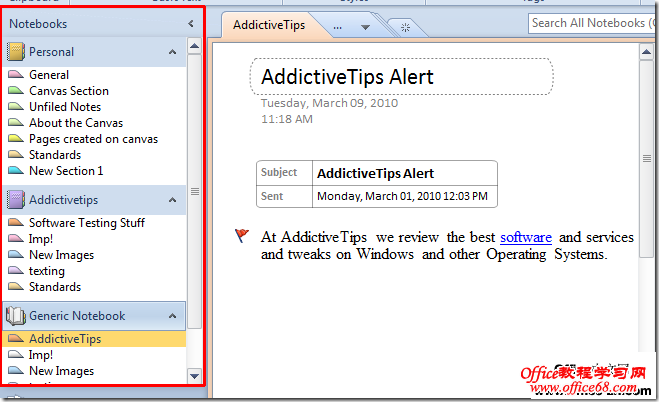Screen dimensions: 659x402
Task: Click the Software Testing Stuff orange icon
Action: (x=16, y=223)
